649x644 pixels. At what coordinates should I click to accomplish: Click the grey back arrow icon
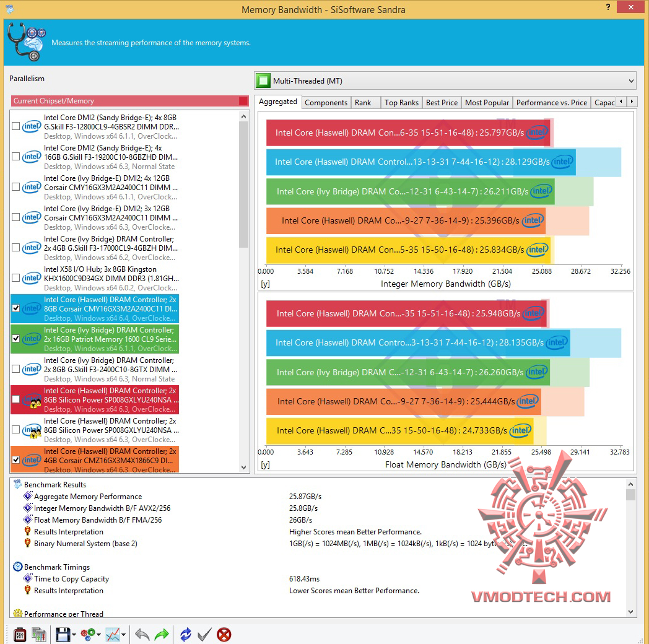click(142, 634)
